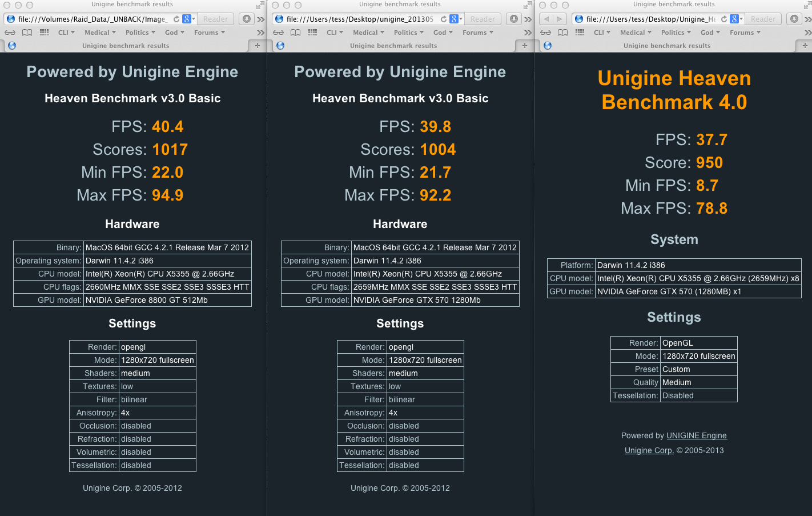Open Google search engine menu in left window

click(x=188, y=19)
